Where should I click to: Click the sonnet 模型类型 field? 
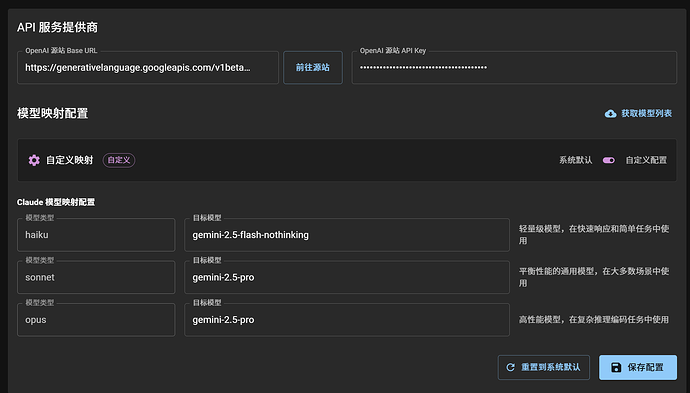96,277
